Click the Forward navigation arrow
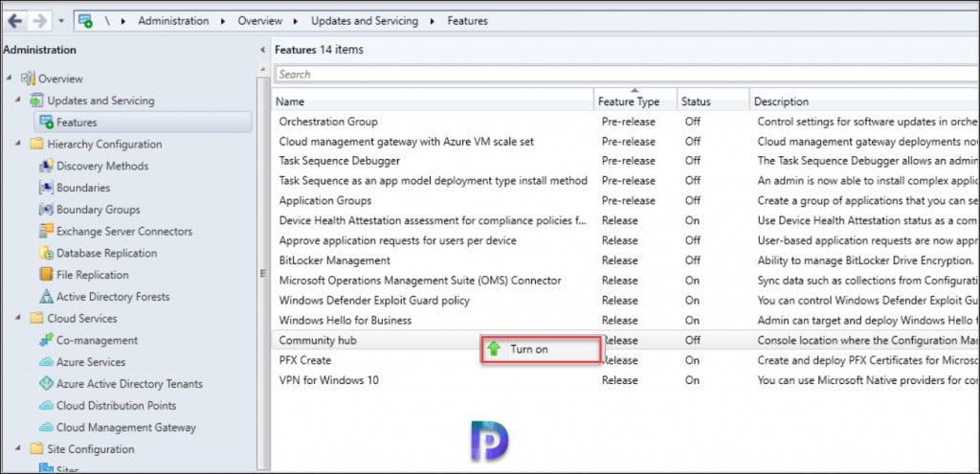Image resolution: width=980 pixels, height=474 pixels. click(39, 21)
